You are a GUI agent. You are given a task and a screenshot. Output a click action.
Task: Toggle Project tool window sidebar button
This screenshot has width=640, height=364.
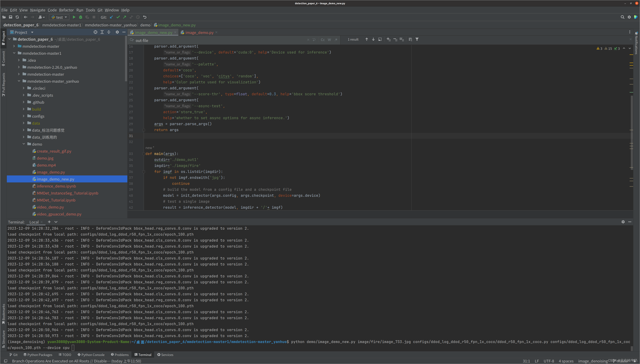pyautogui.click(x=4, y=38)
